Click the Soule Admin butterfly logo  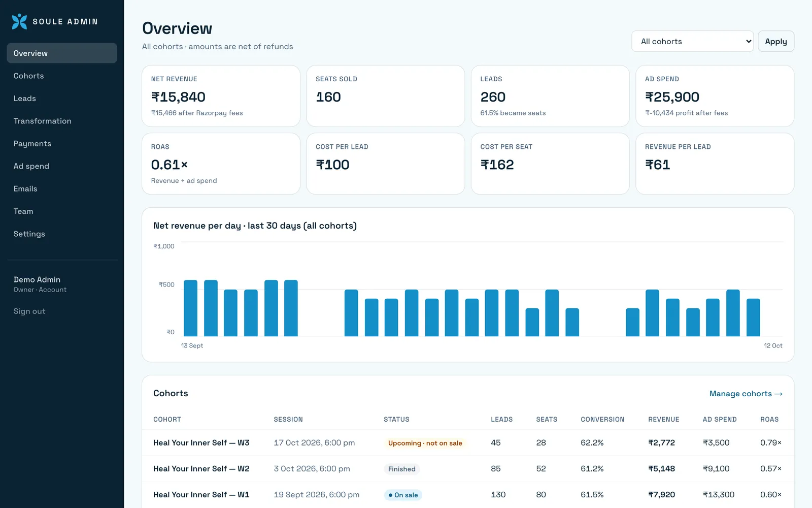point(19,21)
